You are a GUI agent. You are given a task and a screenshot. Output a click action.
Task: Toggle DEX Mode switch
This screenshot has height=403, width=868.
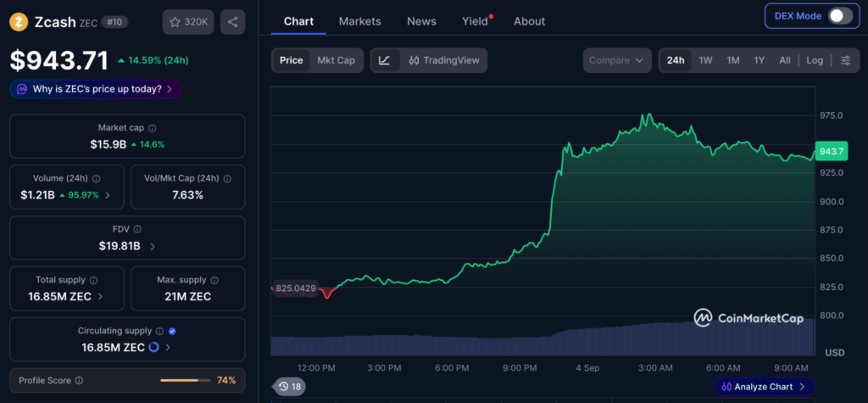click(840, 15)
